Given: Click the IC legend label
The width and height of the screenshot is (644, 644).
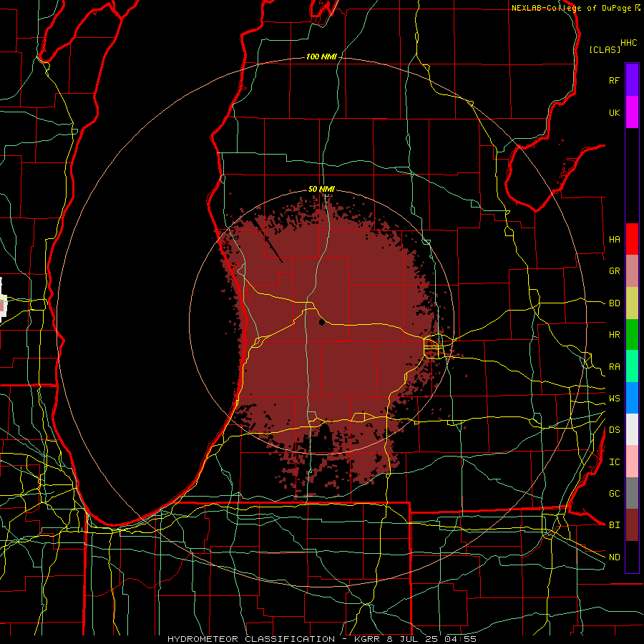Looking at the screenshot, I should tap(614, 462).
